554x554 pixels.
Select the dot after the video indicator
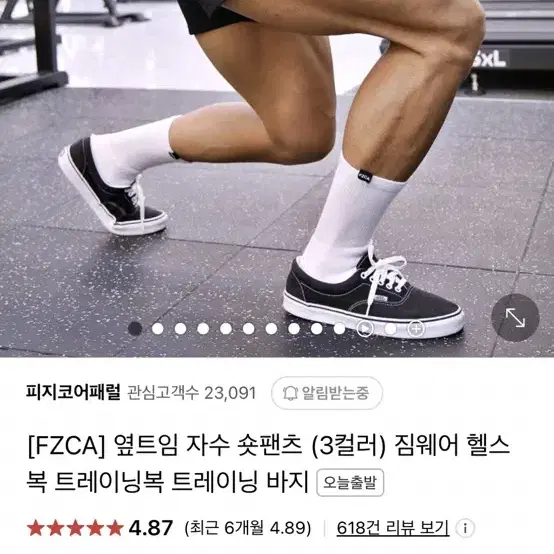[390, 329]
